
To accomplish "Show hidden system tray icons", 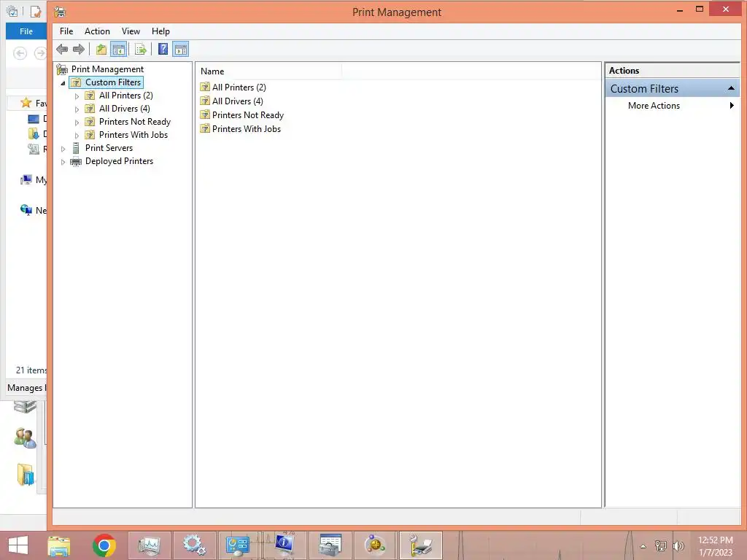I will (x=643, y=546).
